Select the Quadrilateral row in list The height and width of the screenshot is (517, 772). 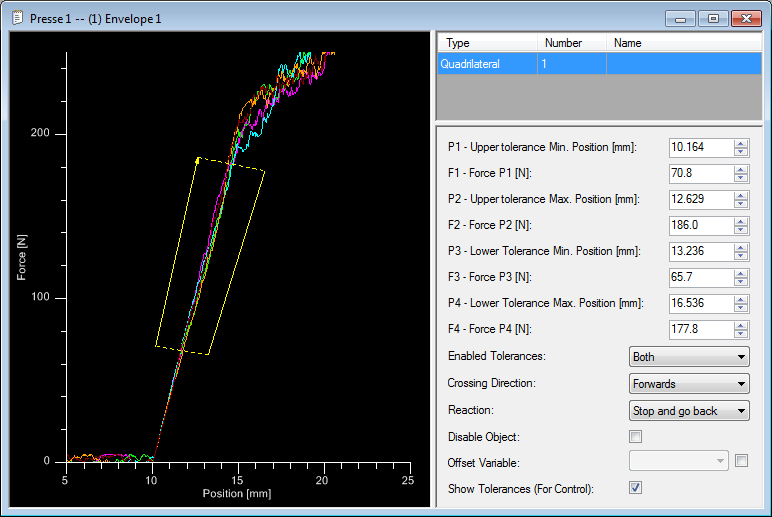599,64
